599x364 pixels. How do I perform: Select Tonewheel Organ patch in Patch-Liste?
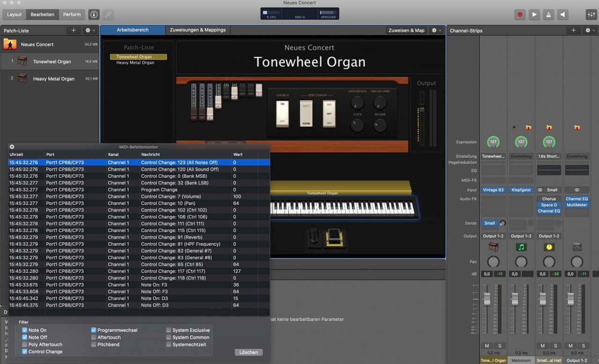click(x=50, y=62)
